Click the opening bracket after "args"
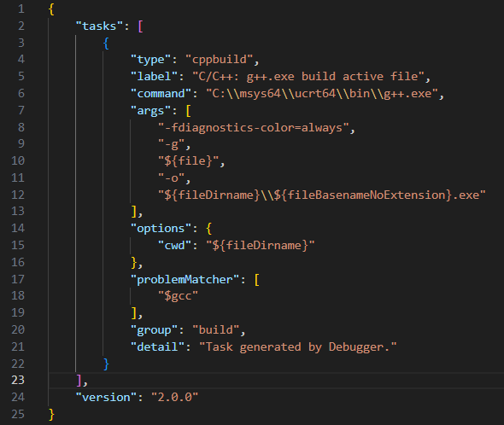504x425 pixels. pos(188,111)
